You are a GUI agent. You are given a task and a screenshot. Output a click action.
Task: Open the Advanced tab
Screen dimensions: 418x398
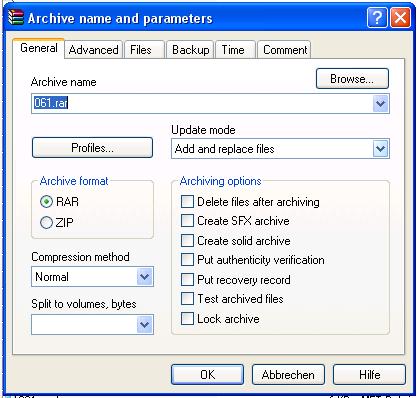[x=93, y=50]
